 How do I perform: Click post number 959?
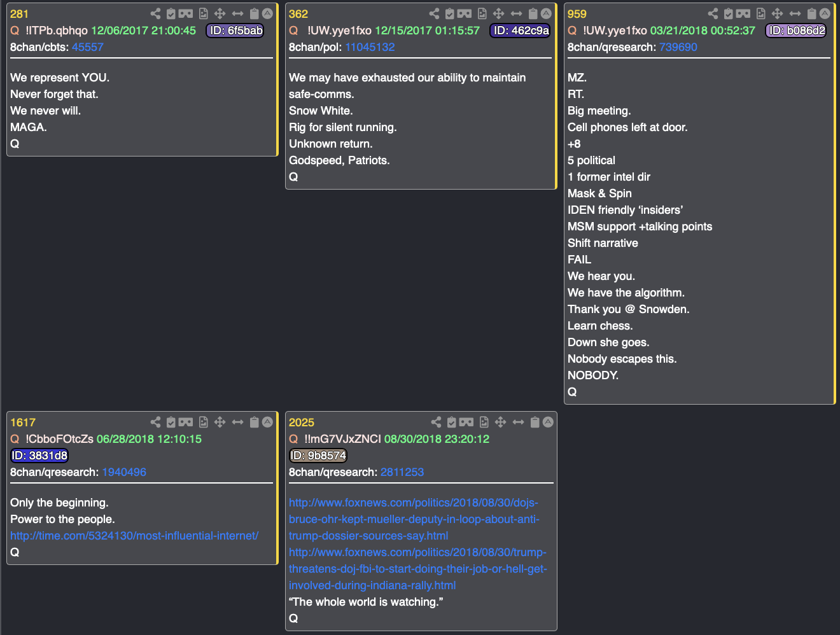577,14
